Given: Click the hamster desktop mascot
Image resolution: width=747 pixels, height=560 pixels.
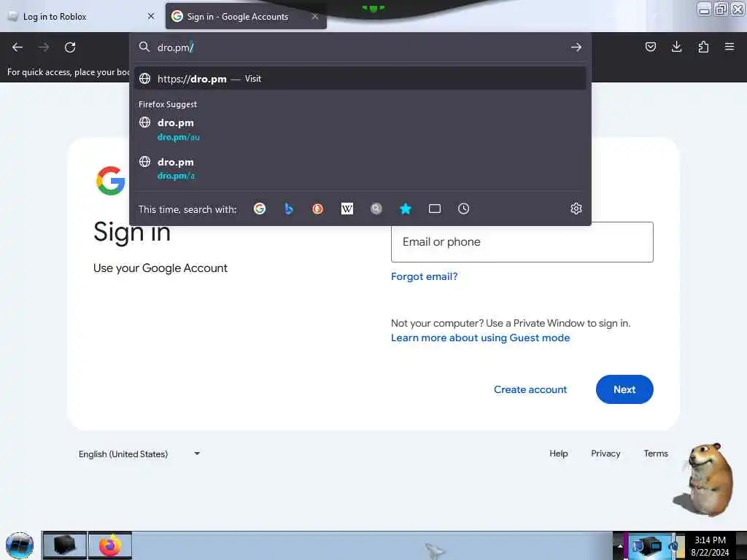Looking at the screenshot, I should [x=704, y=479].
